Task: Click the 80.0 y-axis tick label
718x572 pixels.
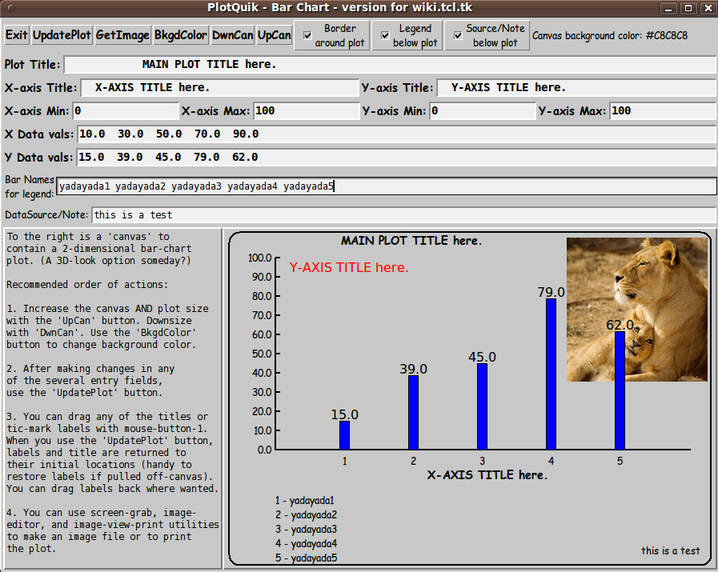Action: click(x=262, y=296)
